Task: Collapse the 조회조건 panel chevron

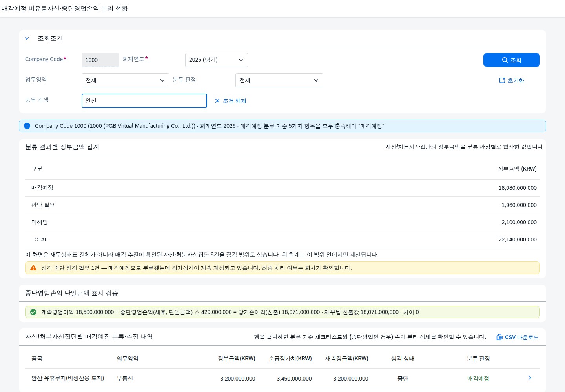Action: [x=27, y=38]
